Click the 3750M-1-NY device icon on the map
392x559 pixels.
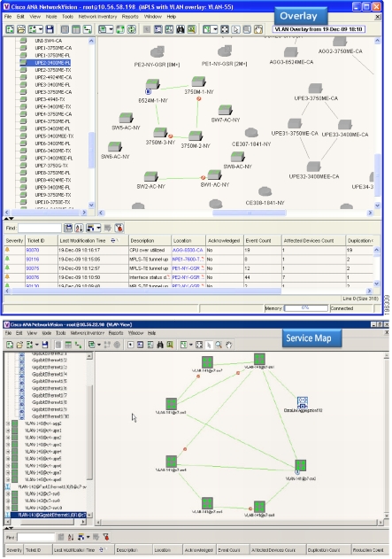199,82
